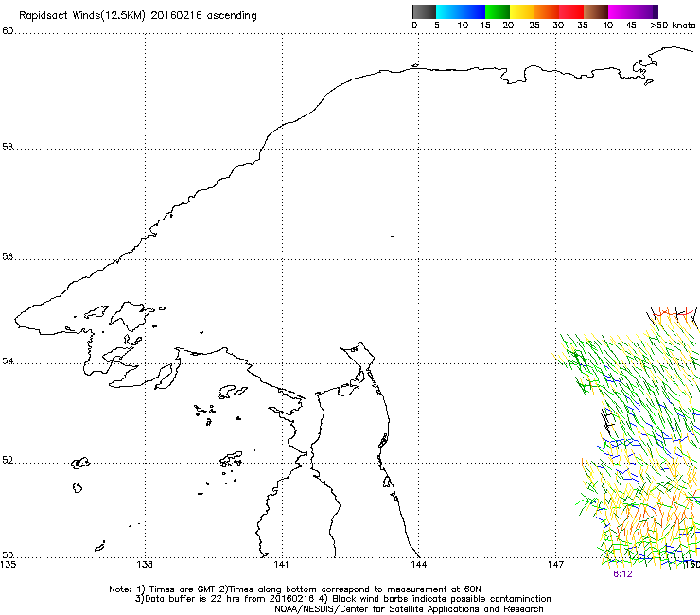Click the '141' longitude axis label
The width and height of the screenshot is (700, 615).
[281, 565]
